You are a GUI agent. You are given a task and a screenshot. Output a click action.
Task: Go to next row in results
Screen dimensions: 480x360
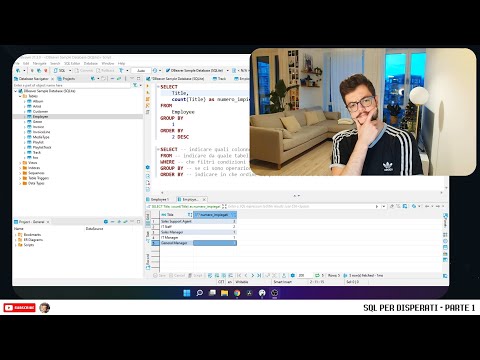(252, 276)
